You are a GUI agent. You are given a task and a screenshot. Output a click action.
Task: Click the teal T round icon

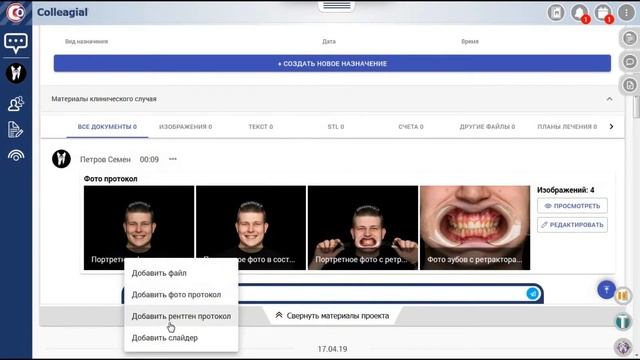pos(622,322)
